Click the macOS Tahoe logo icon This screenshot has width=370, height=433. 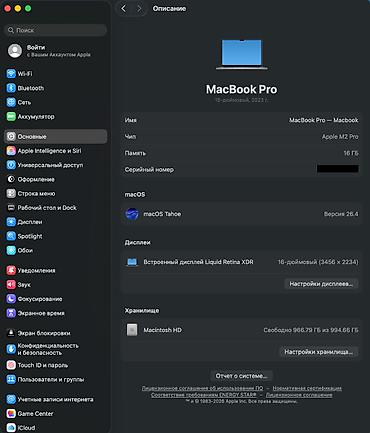point(132,214)
